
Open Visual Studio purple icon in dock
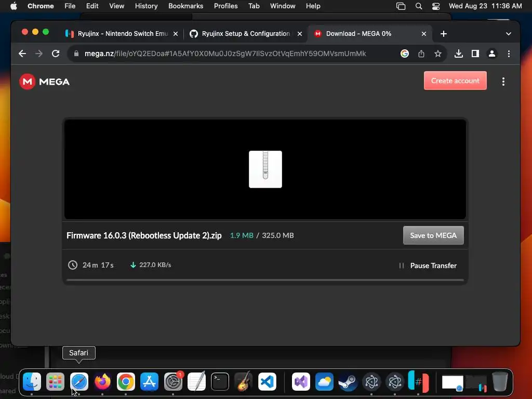pos(301,382)
